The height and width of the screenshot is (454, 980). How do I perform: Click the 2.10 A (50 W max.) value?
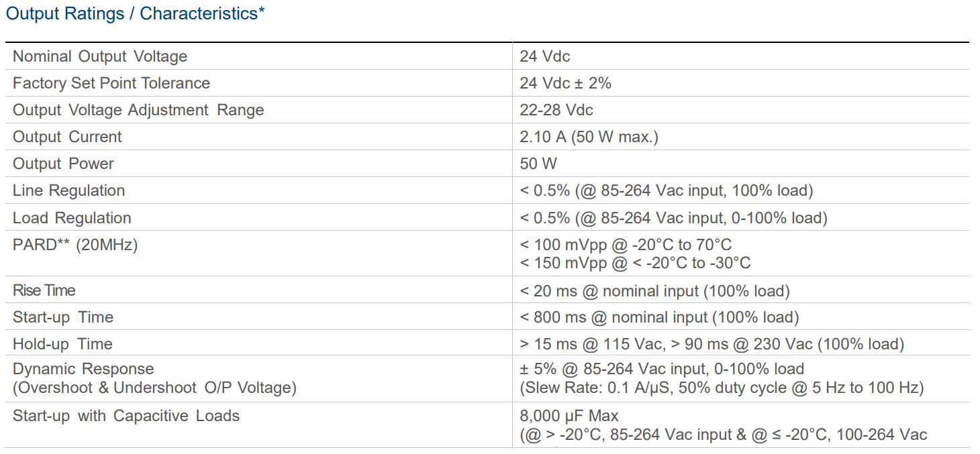pos(589,137)
